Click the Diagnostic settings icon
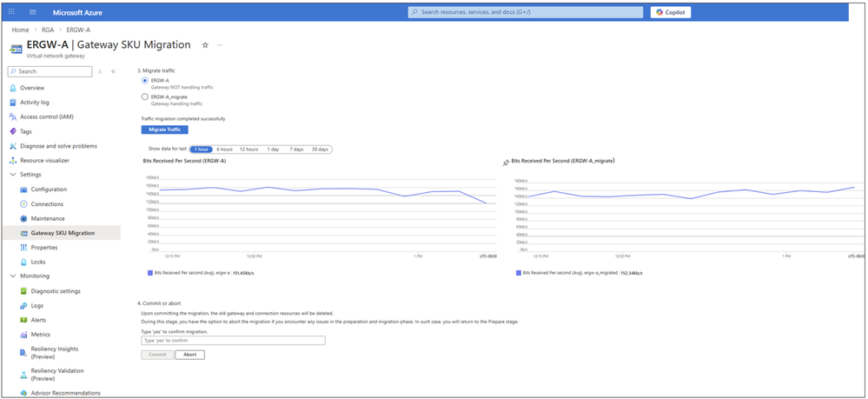The width and height of the screenshot is (868, 399). 23,291
